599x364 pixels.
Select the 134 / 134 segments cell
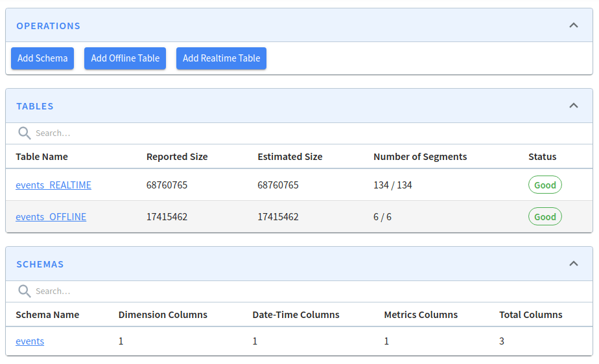pyautogui.click(x=393, y=185)
